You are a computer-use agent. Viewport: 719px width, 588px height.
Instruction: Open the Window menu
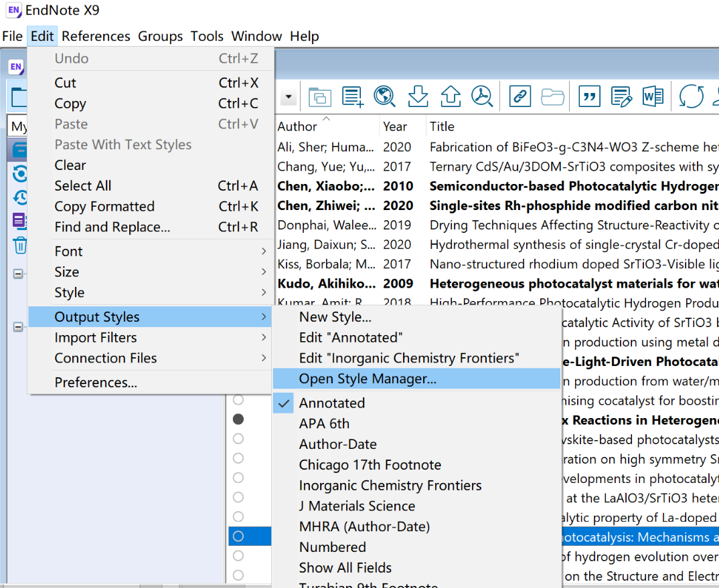tap(256, 36)
